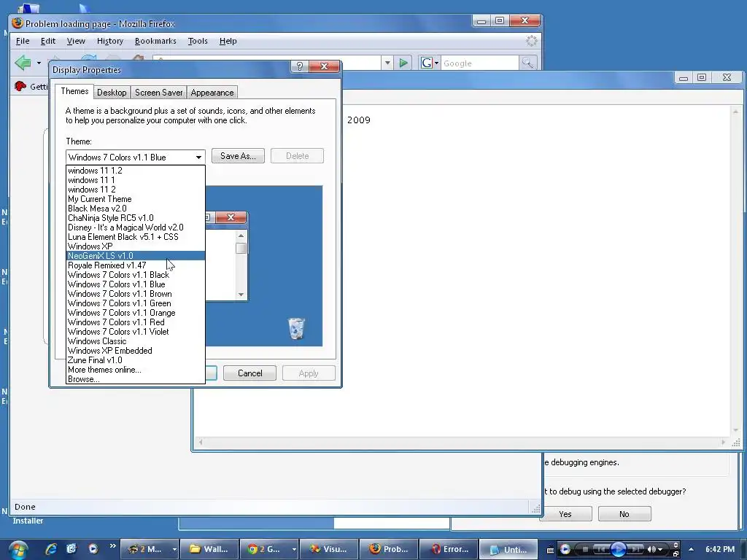This screenshot has height=560, width=747.
Task: Choose windows 11 1.2 theme
Action: pos(135,171)
